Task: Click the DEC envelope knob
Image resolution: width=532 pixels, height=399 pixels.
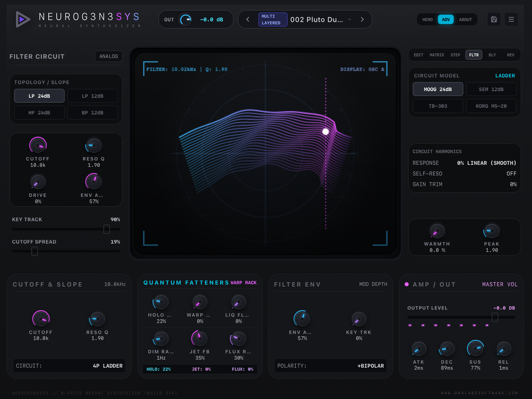Action: coord(447,349)
